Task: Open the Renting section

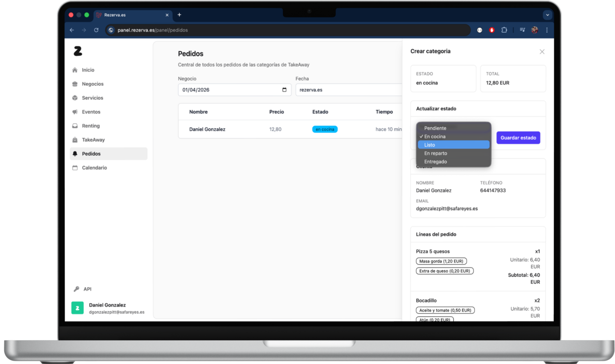Action: pyautogui.click(x=91, y=126)
